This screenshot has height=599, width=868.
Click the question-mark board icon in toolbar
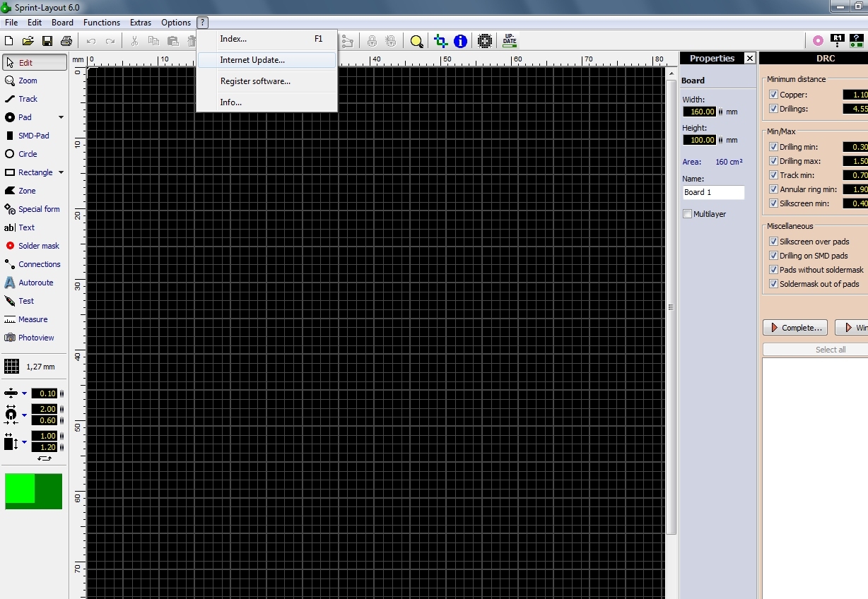pos(857,41)
